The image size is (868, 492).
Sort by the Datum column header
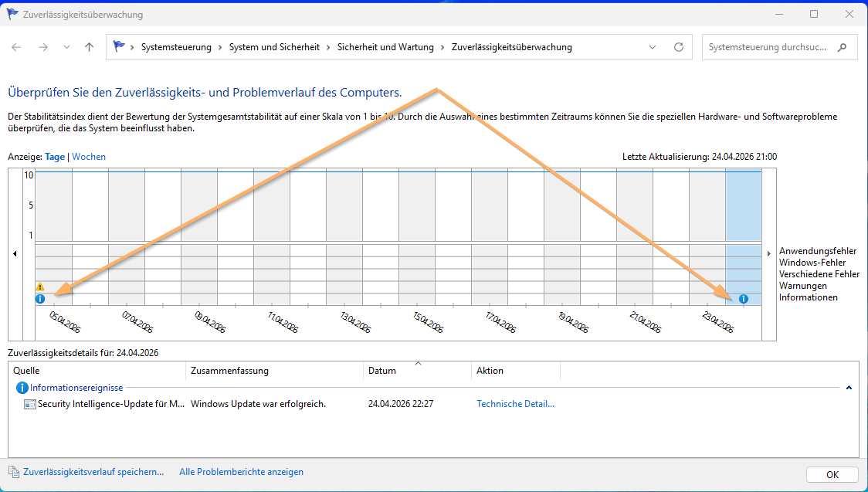(417, 371)
